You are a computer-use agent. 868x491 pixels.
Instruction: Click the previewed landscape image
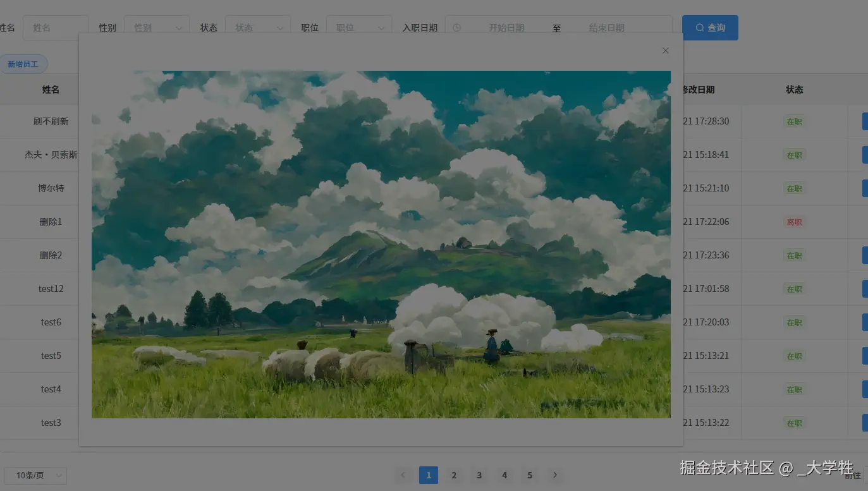pyautogui.click(x=381, y=244)
